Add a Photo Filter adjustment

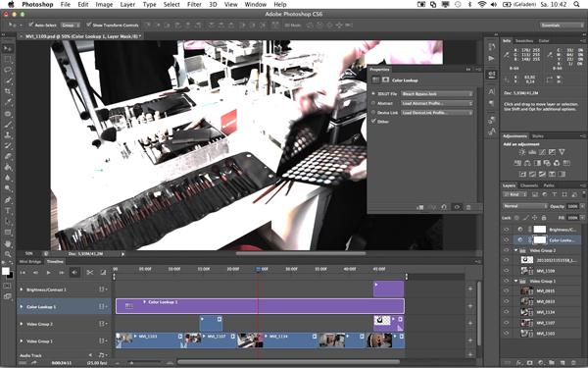tap(547, 163)
